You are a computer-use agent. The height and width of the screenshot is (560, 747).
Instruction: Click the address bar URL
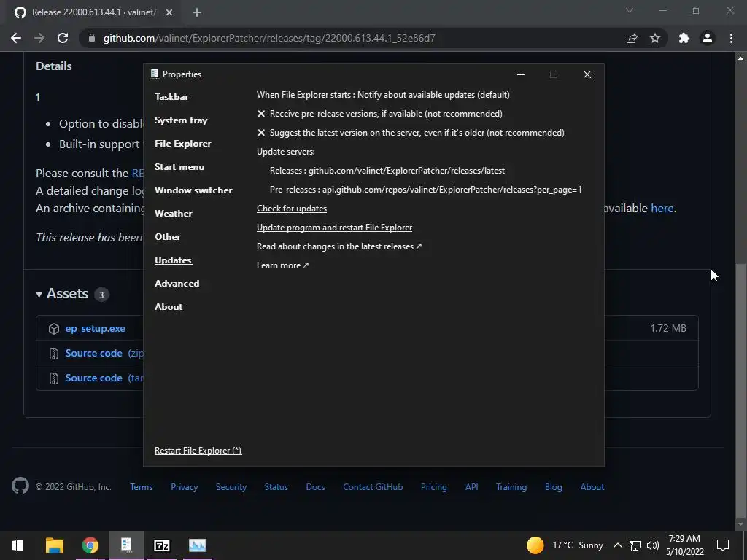point(269,38)
